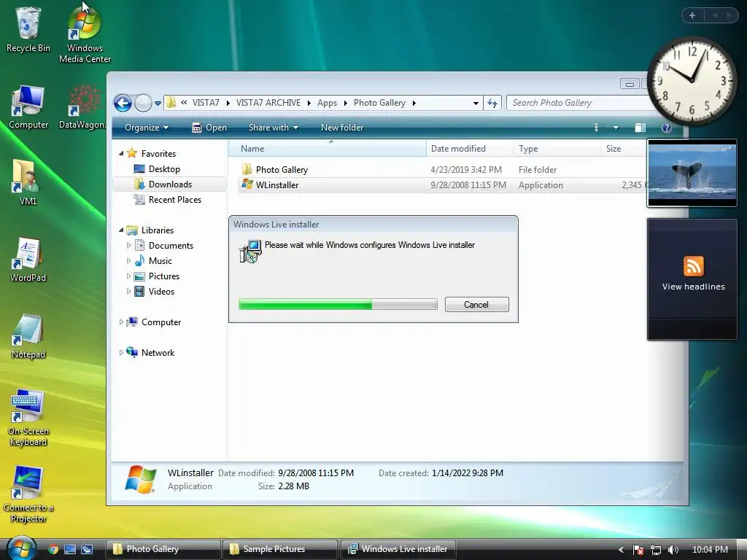Screen dimensions: 747x560
Task: Expand the Videos library node
Action: pyautogui.click(x=128, y=292)
